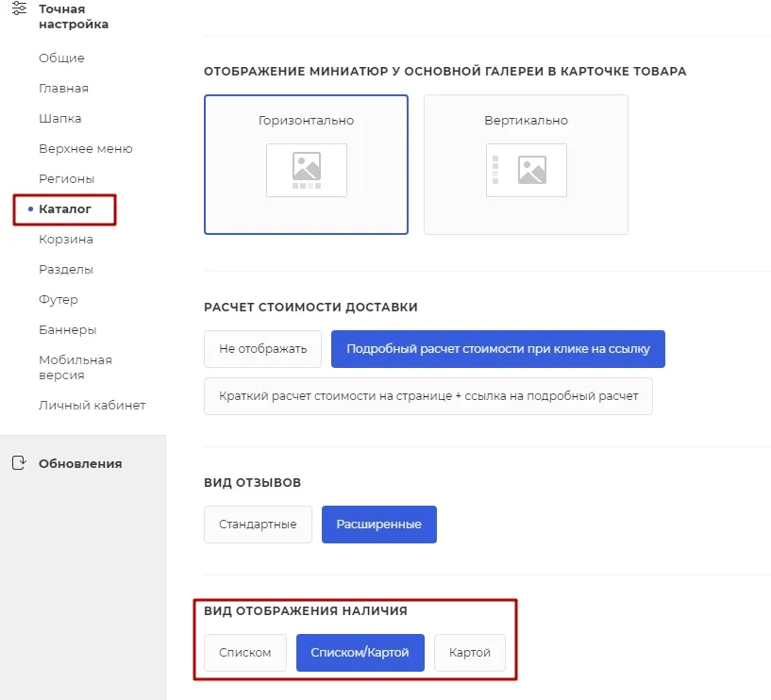The width and height of the screenshot is (771, 700).
Task: Open Мобильная версия settings
Action: point(75,368)
